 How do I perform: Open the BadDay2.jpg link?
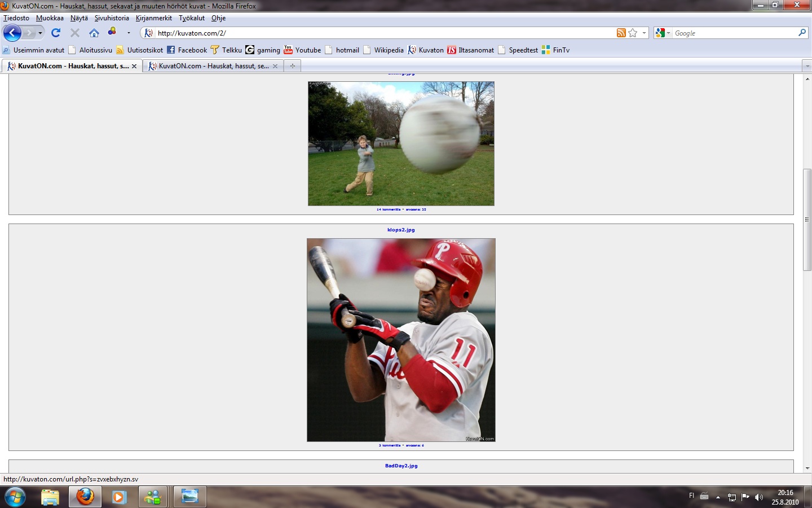(401, 466)
